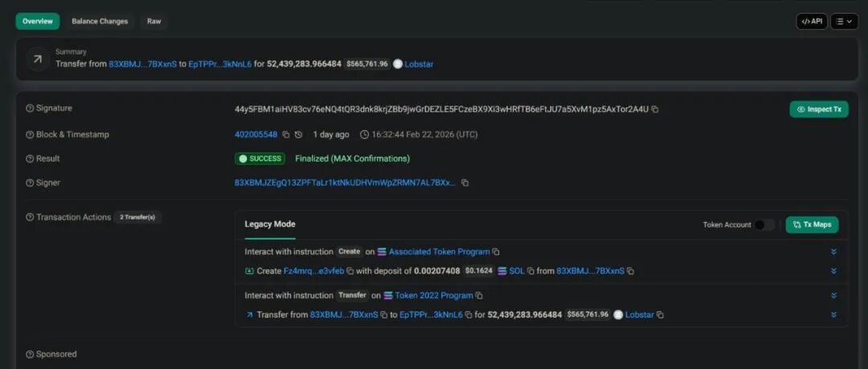The image size is (868, 369).
Task: Click the Create instruction badge
Action: pos(350,252)
